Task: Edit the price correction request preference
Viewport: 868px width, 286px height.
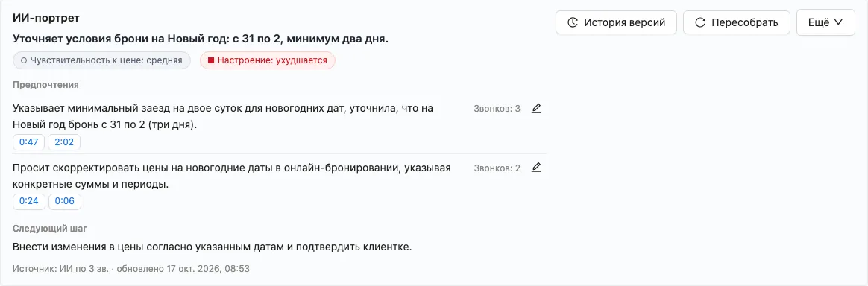Action: (536, 168)
